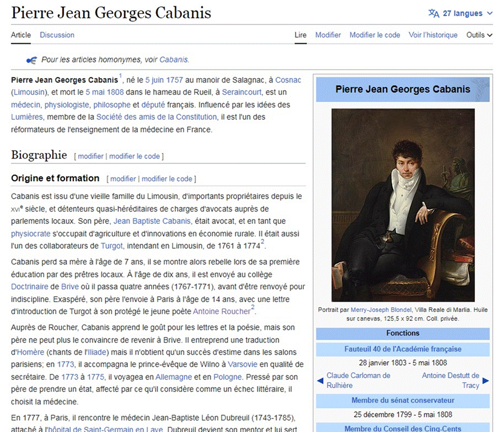The height and width of the screenshot is (432, 504).
Task: Click the translation icon beside 27 langues
Action: 433,13
